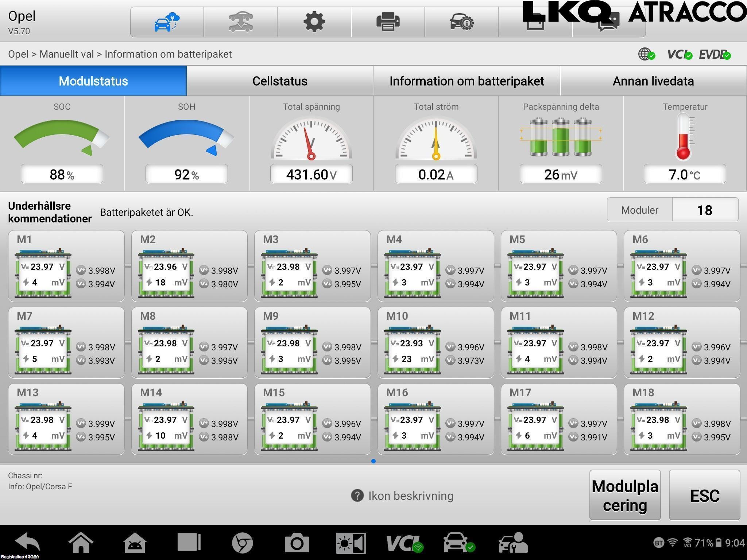
Task: Open the vehicle diagnostics shortcut with checkmark
Action: (x=459, y=543)
